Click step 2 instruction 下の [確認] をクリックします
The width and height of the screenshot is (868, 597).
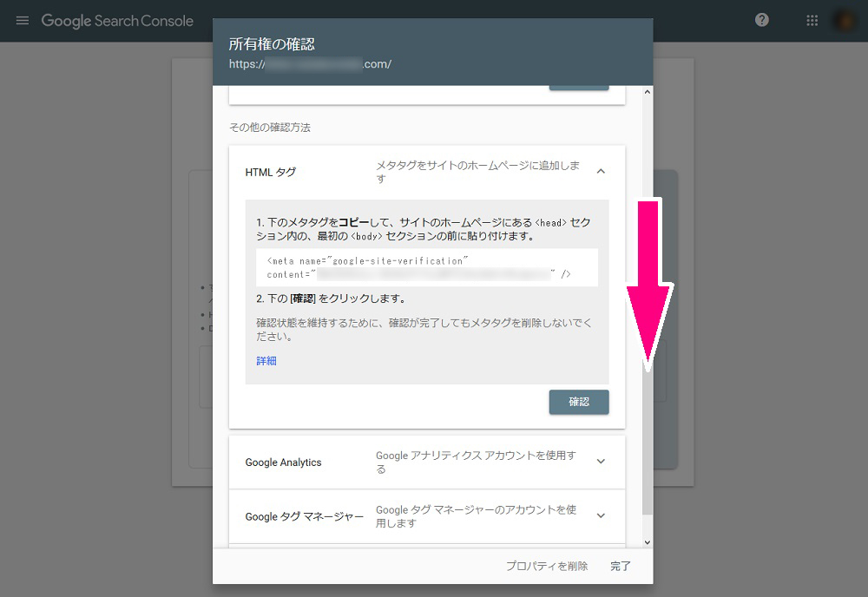pyautogui.click(x=332, y=298)
